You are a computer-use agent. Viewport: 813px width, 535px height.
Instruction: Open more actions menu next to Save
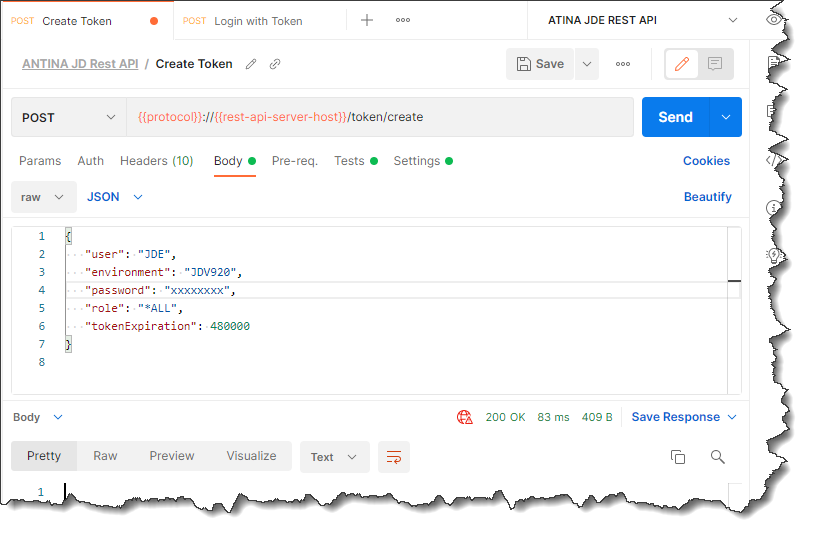coord(623,64)
